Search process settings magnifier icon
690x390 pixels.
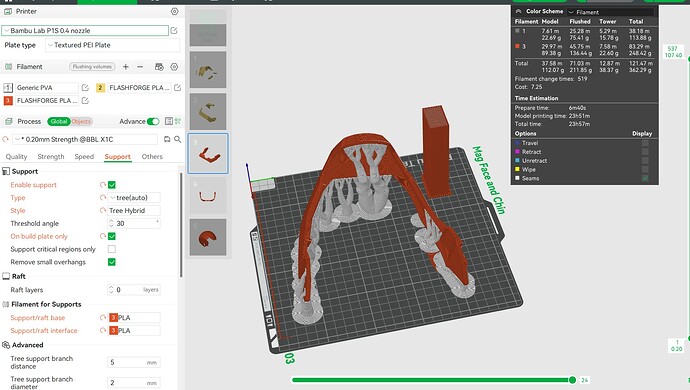point(177,139)
